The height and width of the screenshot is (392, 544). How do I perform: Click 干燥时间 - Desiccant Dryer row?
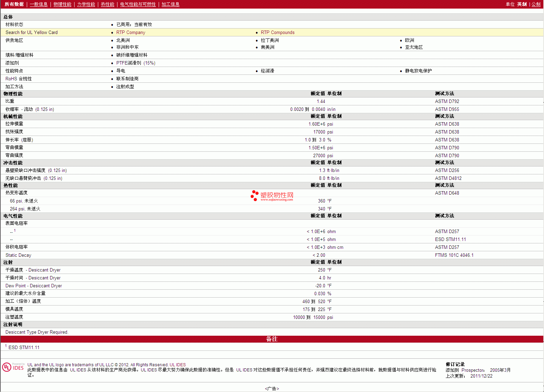(x=272, y=278)
